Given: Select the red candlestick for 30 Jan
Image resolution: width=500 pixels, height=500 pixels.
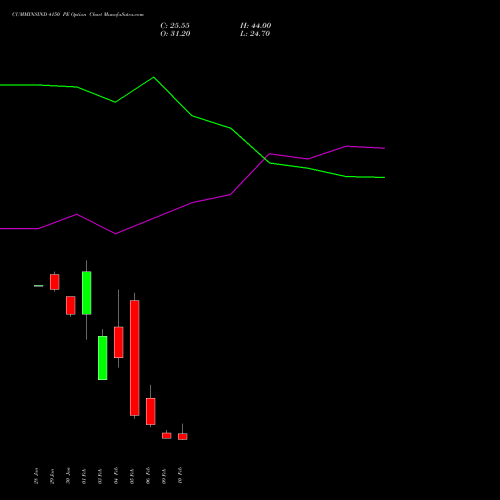Looking at the screenshot, I should point(71,305).
